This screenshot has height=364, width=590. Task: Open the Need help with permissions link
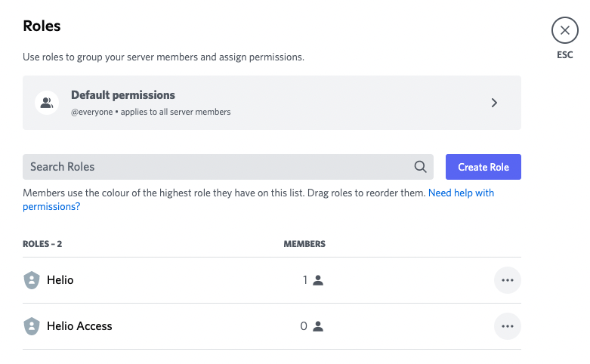[461, 193]
